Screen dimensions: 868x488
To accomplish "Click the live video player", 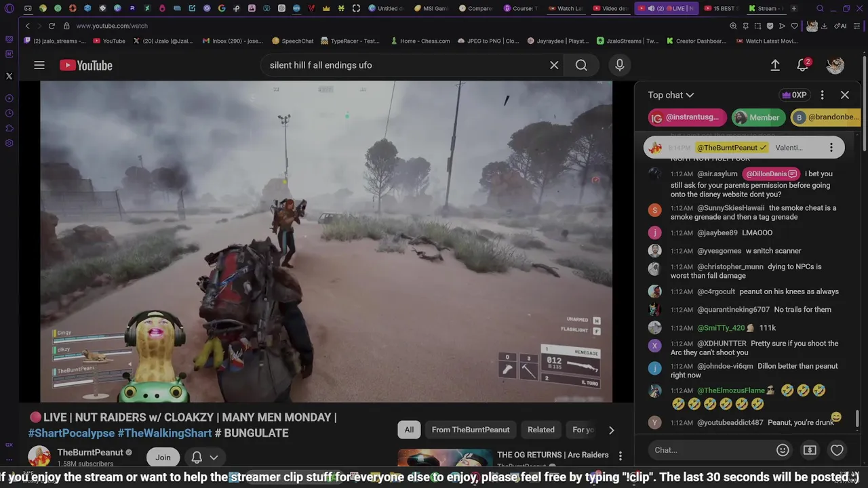I will 326,242.
